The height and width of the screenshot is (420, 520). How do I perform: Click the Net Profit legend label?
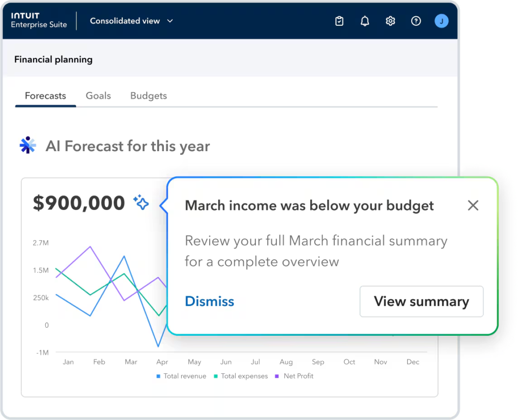299,376
